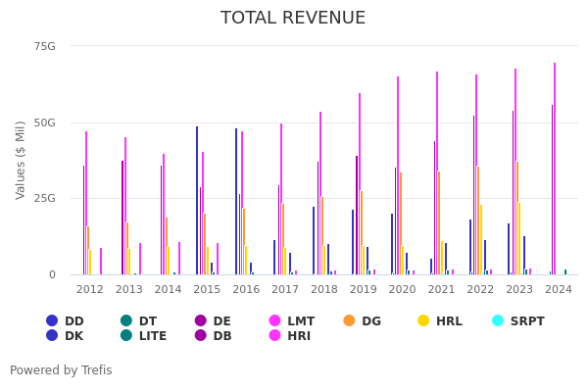Viewport: 588px width, 392px height.
Task: Toggle the HRI series legend label
Action: pyautogui.click(x=299, y=336)
